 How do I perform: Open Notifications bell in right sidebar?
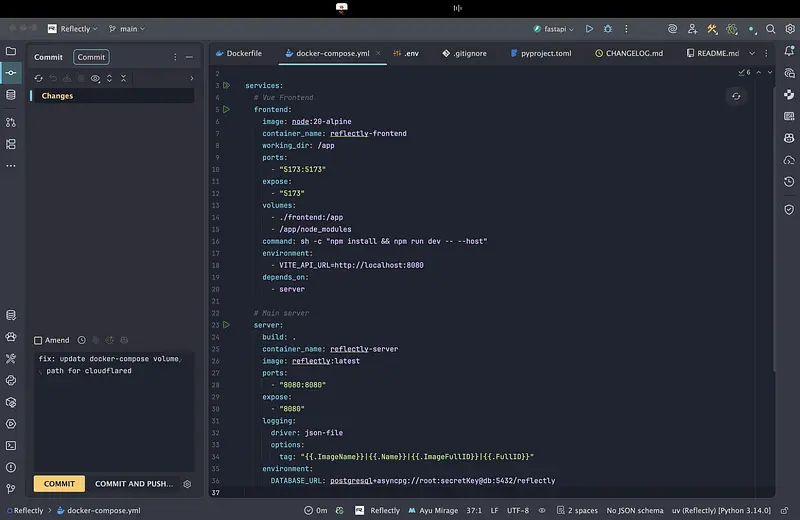(789, 51)
